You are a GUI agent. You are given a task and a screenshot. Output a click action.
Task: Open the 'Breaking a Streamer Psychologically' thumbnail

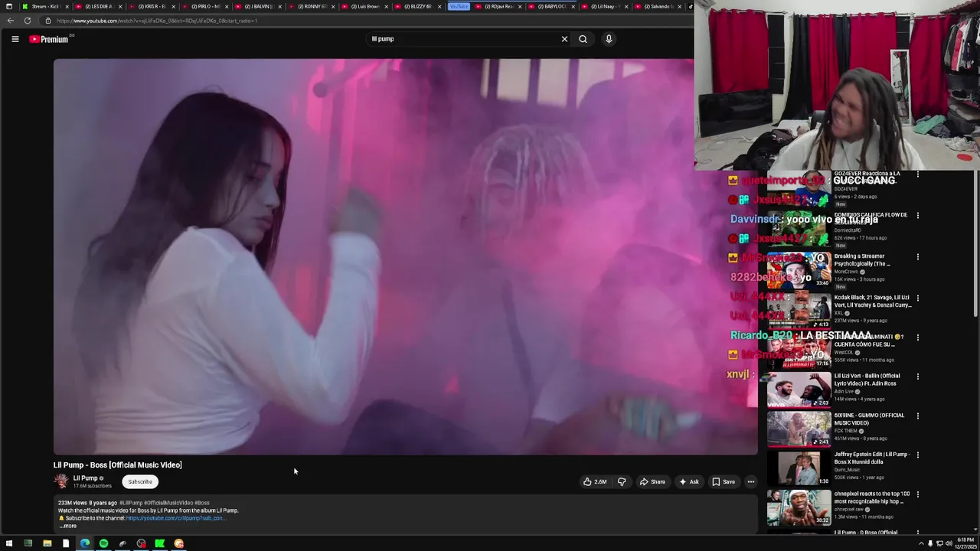pos(799,269)
